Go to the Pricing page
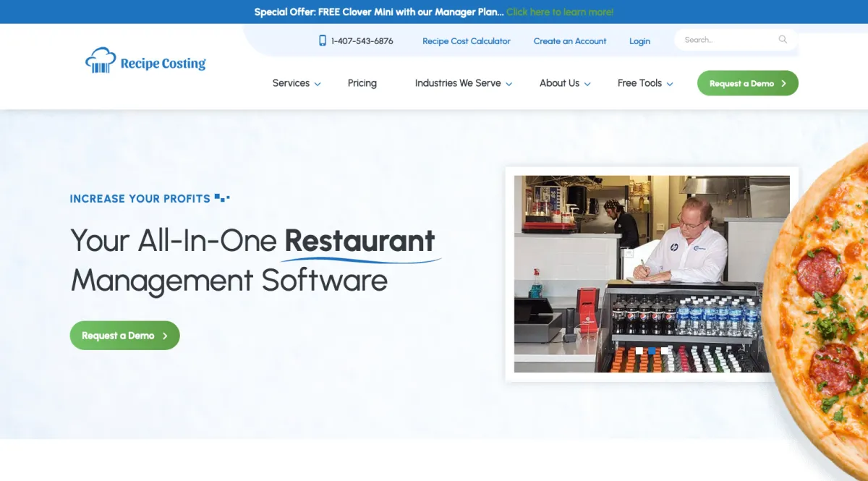The height and width of the screenshot is (481, 868). pos(362,83)
